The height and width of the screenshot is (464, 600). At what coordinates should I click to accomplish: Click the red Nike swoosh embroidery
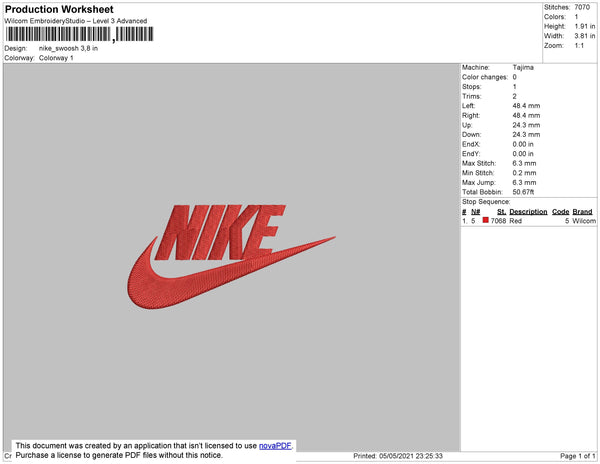pyautogui.click(x=231, y=273)
